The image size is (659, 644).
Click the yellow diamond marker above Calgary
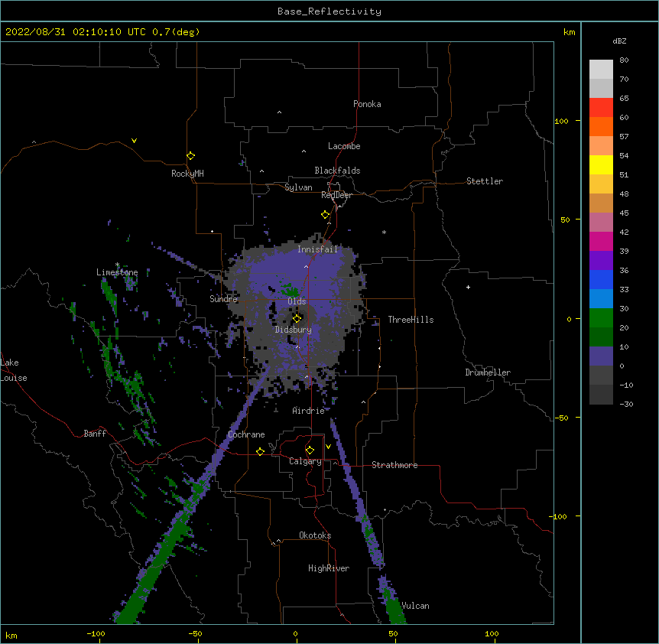310,450
